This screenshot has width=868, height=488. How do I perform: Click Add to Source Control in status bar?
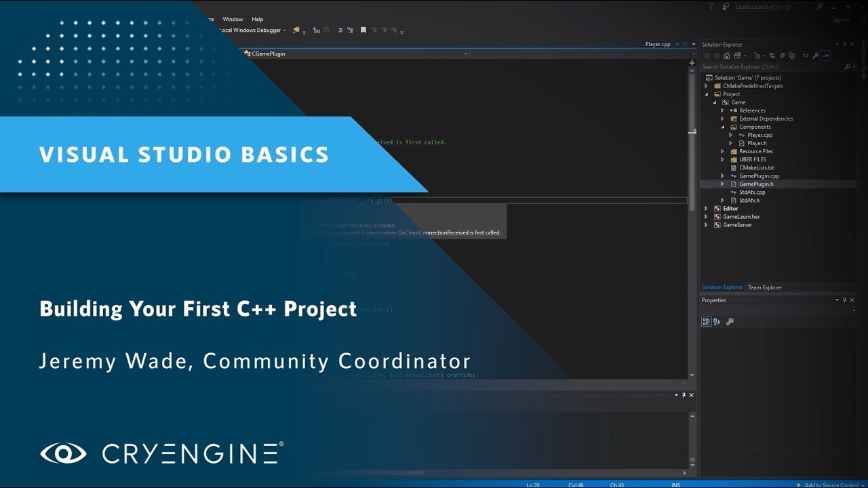click(831, 485)
